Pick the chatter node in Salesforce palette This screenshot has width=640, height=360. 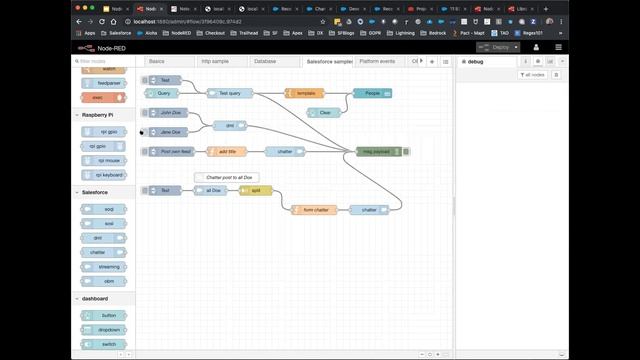click(104, 252)
